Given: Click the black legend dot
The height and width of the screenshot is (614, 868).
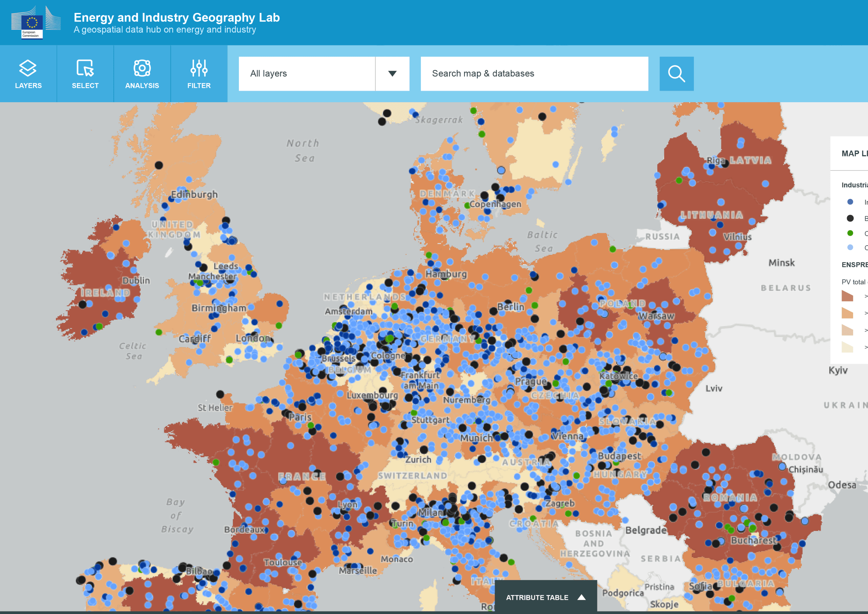Looking at the screenshot, I should [x=850, y=218].
